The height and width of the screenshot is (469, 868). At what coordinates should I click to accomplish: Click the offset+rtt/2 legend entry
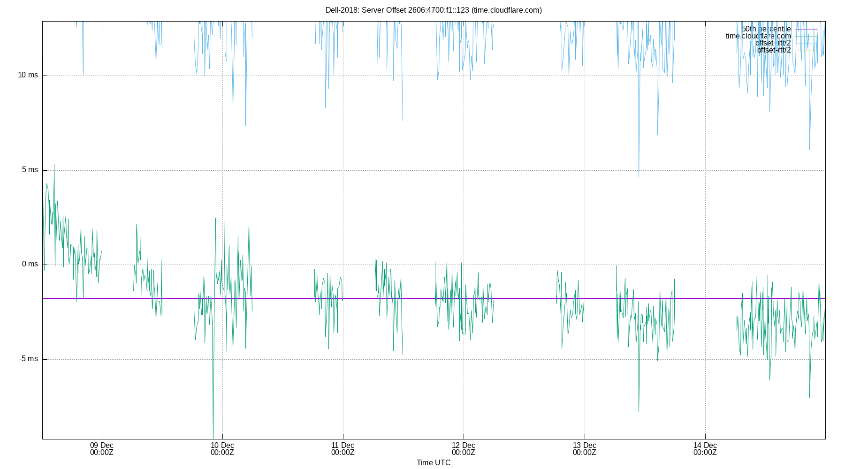tap(773, 43)
